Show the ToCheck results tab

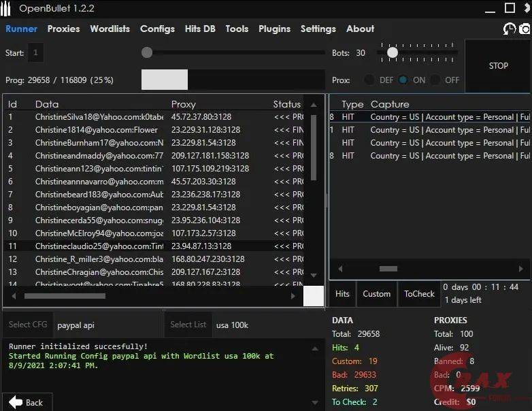(x=419, y=294)
